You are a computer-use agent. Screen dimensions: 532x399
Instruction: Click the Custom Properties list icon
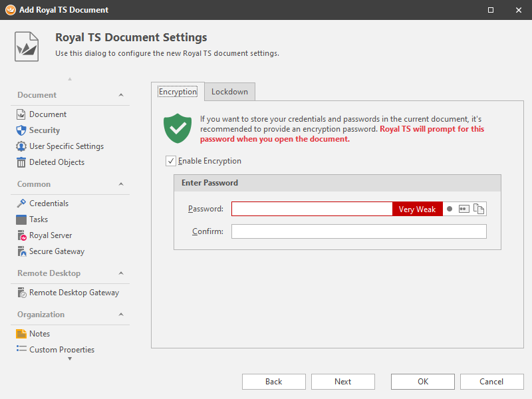click(x=21, y=348)
